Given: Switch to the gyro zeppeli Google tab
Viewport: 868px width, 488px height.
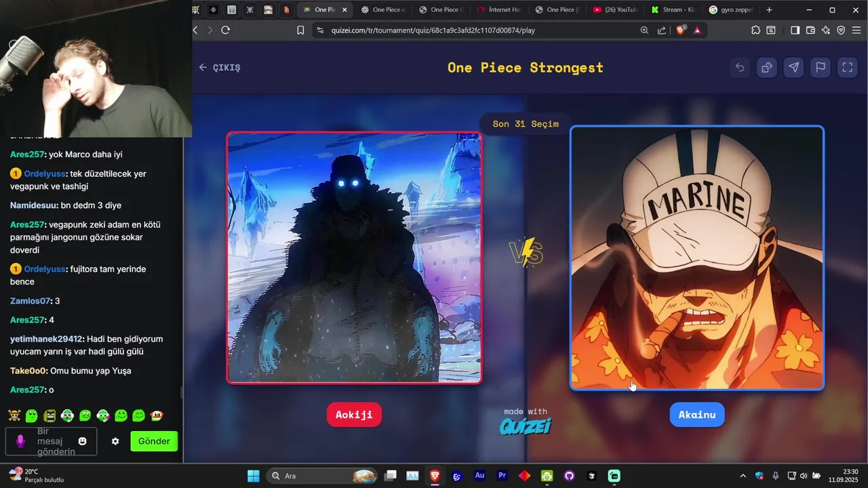Looking at the screenshot, I should click(730, 10).
